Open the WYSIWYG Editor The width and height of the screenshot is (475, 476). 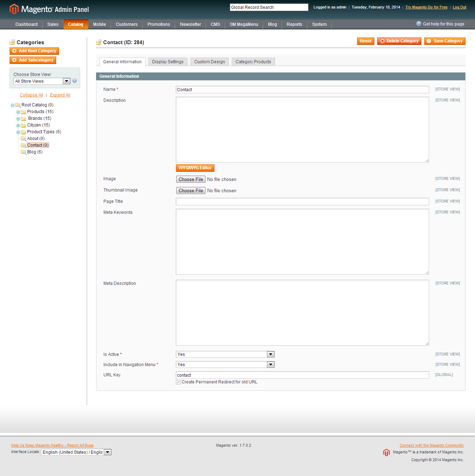(x=195, y=168)
